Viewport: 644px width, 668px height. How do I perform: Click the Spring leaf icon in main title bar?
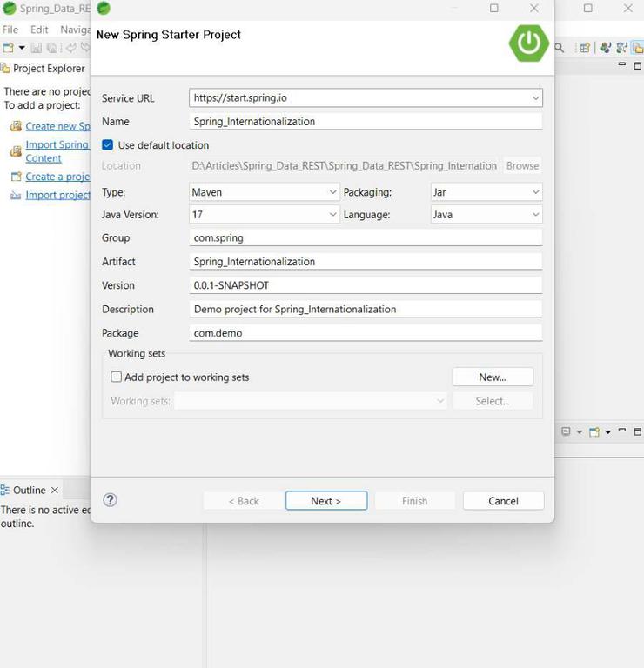tap(10, 8)
